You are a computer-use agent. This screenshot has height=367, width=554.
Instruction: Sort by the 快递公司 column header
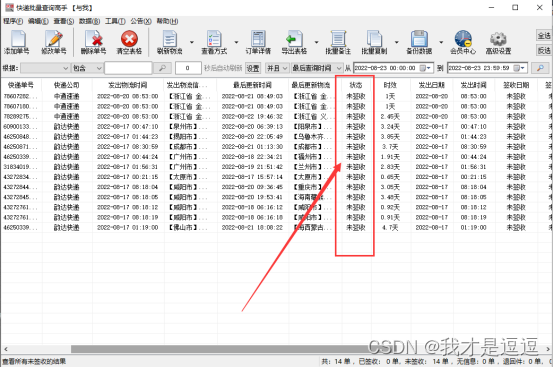pos(66,85)
